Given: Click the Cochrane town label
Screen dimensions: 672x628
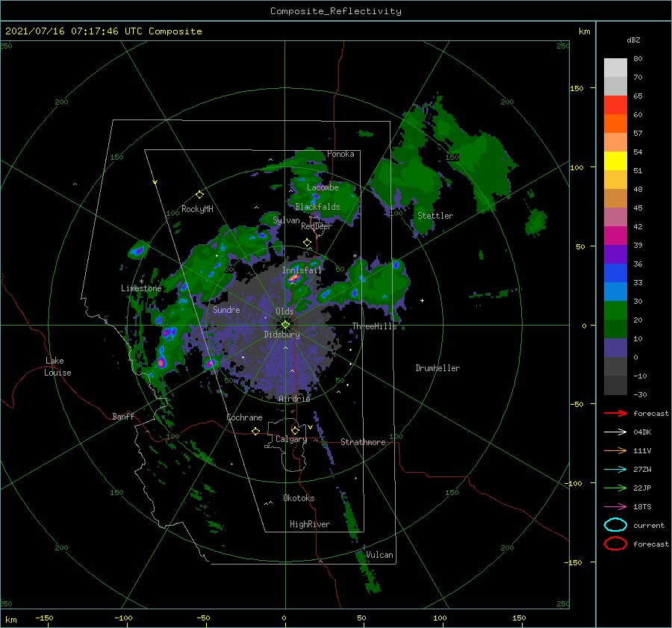Looking at the screenshot, I should point(244,417).
